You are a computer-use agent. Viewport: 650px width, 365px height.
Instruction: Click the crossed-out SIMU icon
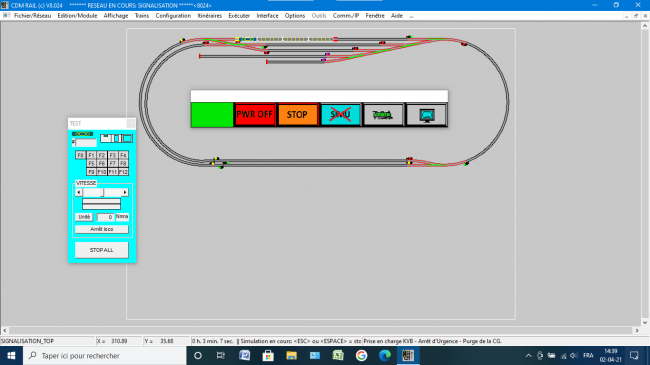coord(340,114)
